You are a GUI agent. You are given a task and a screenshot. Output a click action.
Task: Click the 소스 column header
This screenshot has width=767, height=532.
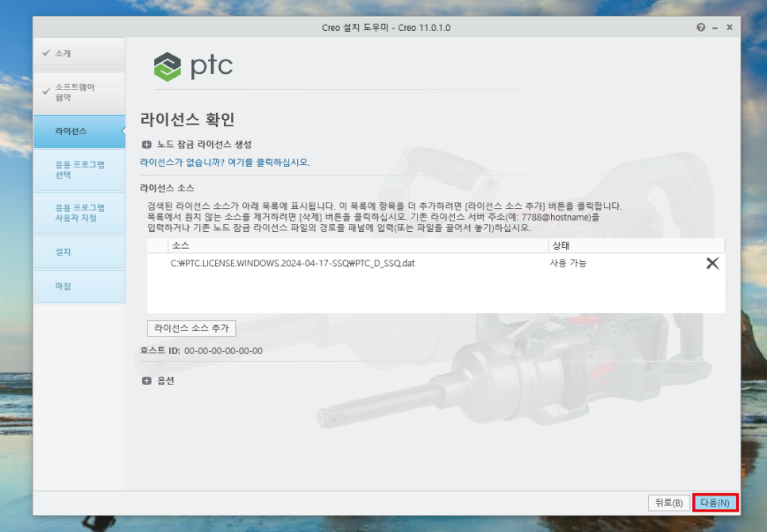pos(358,245)
